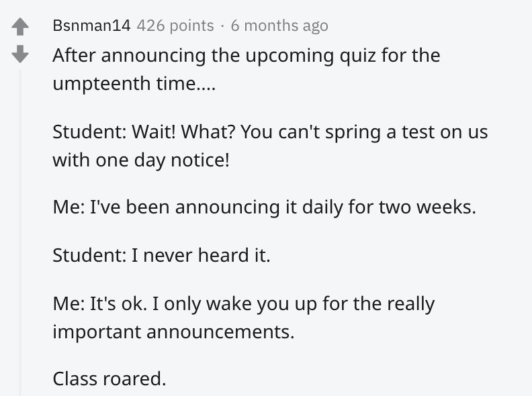Open the Bsnman14 user profile
The height and width of the screenshot is (396, 532).
91,26
